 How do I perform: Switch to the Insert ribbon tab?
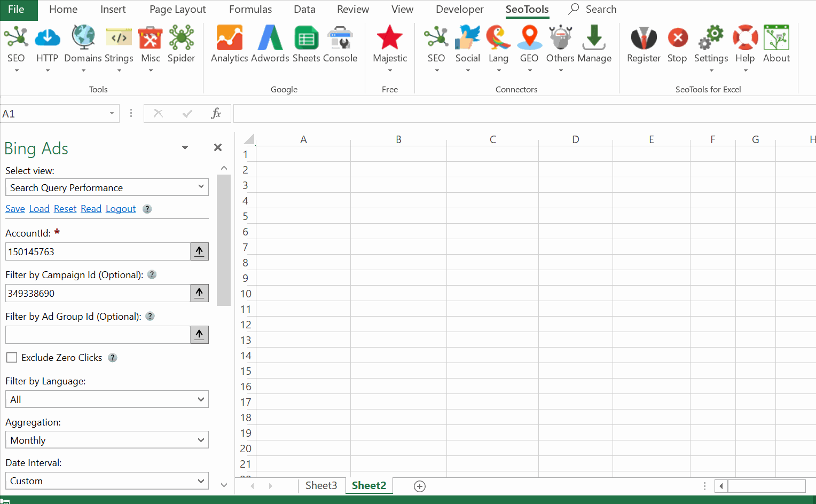click(113, 9)
